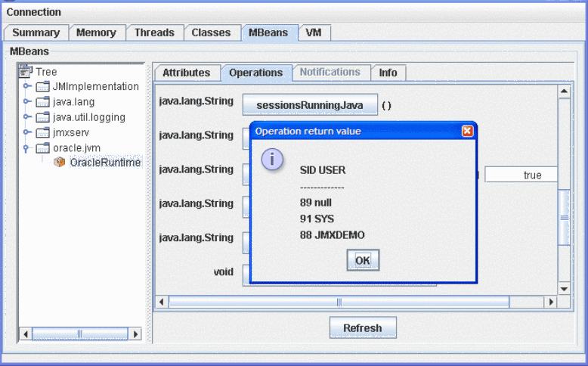Click the tree panel scroll right arrow

(x=135, y=333)
